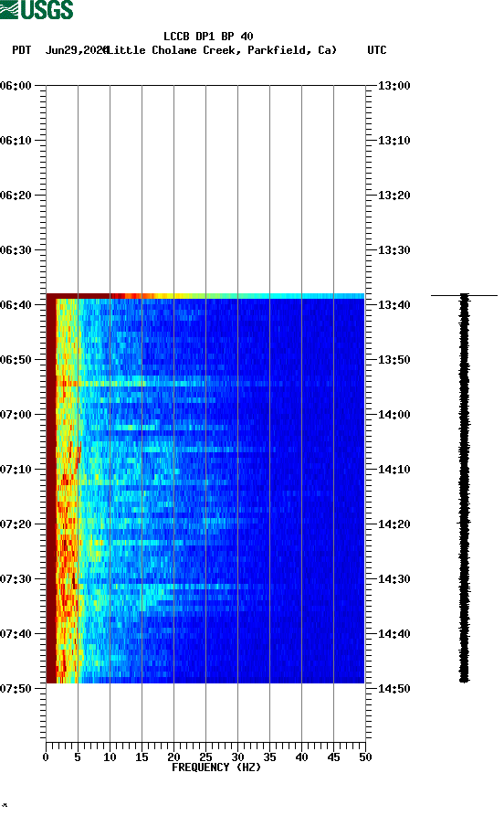Click the 45 Hz frequency axis label
Image resolution: width=504 pixels, height=815 pixels.
tap(333, 757)
